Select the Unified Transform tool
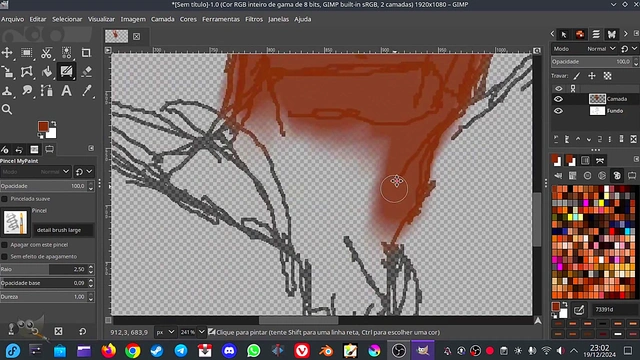Viewport: 640px width, 360px height. (x=7, y=72)
